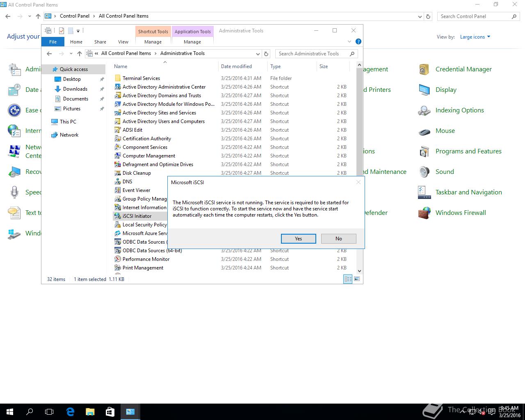Sort by the Date modified column header

point(236,66)
